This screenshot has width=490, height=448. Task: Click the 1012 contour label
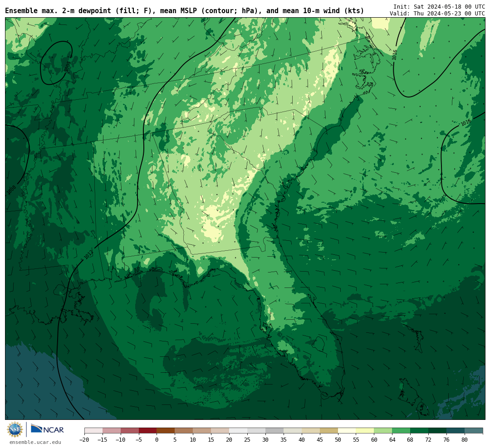pos(88,255)
